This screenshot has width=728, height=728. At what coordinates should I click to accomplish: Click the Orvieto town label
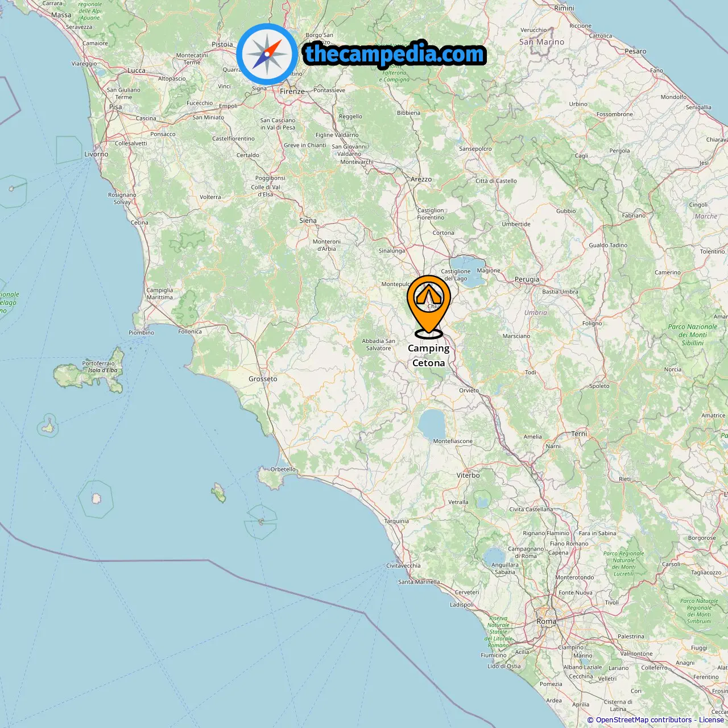[469, 391]
